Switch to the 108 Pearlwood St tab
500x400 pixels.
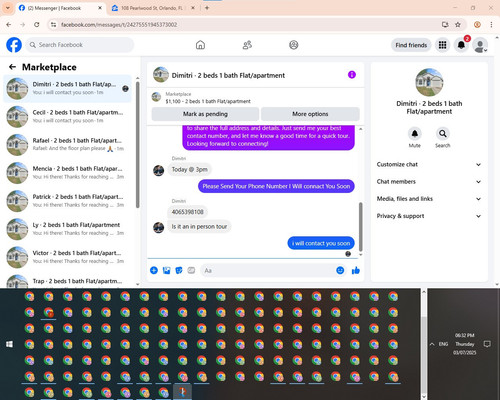point(153,8)
